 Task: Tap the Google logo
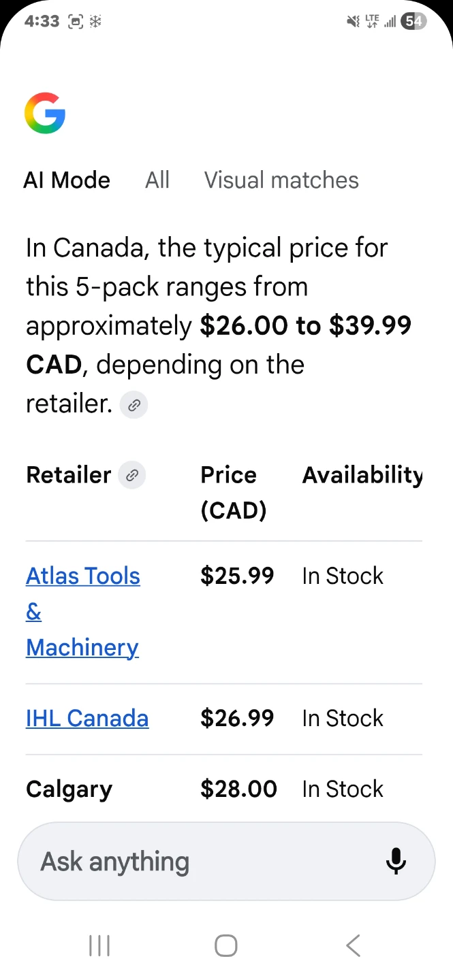click(x=45, y=113)
